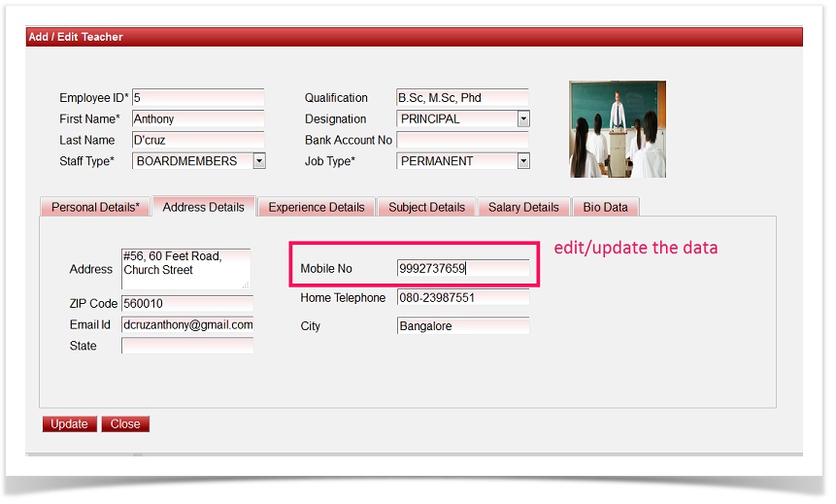Switch to the Personal Details tab
Screen dimensions: 836x504
95,207
